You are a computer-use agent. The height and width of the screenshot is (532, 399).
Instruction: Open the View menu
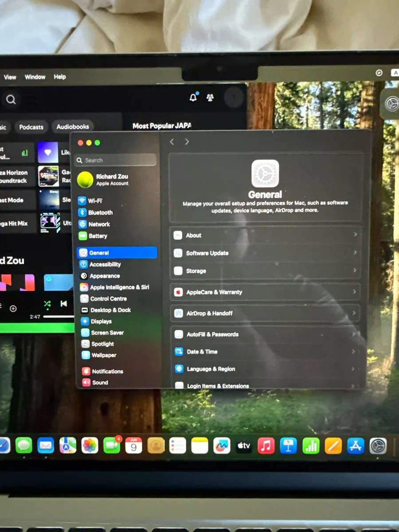10,77
